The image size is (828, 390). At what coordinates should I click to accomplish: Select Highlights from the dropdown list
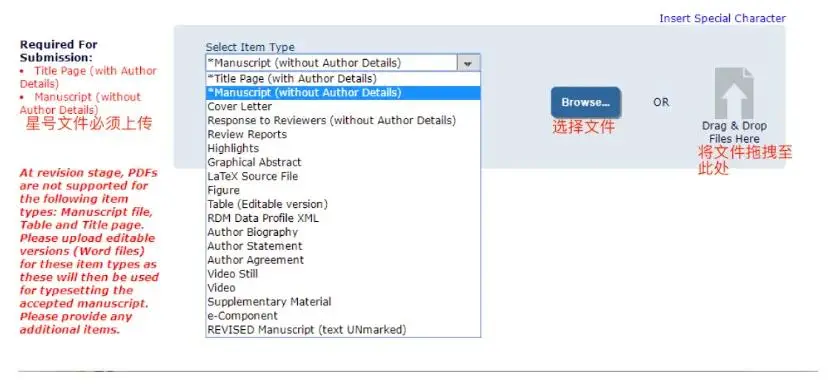tap(343, 148)
